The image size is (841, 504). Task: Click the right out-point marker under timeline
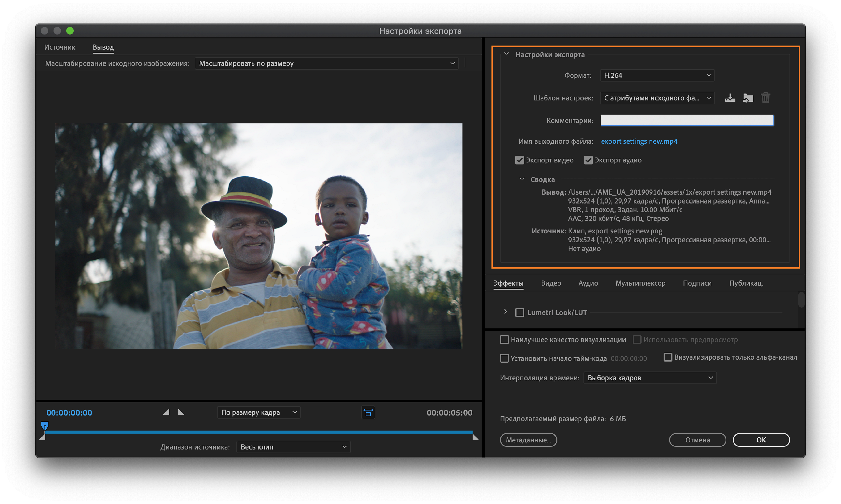pos(475,437)
